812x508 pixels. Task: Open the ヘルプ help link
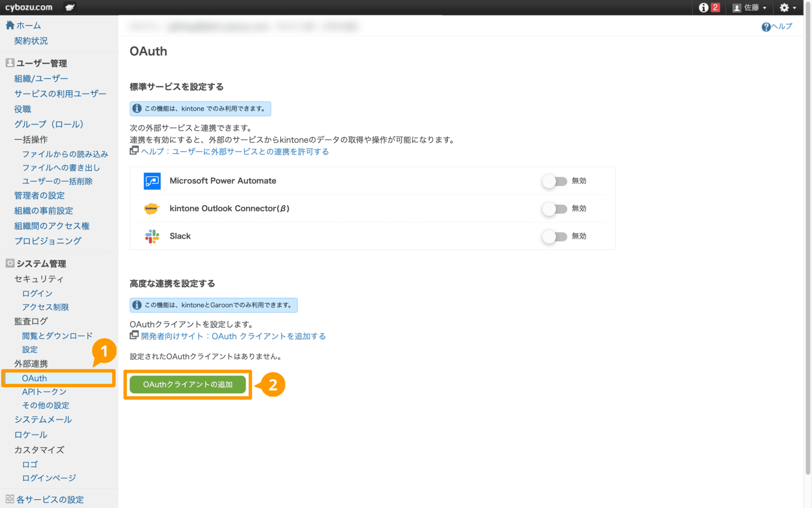tap(777, 26)
